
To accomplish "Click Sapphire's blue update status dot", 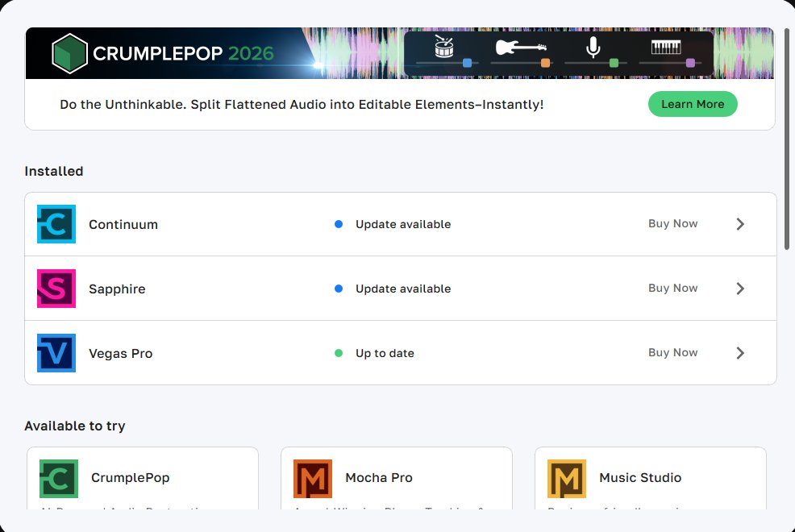I will 339,289.
